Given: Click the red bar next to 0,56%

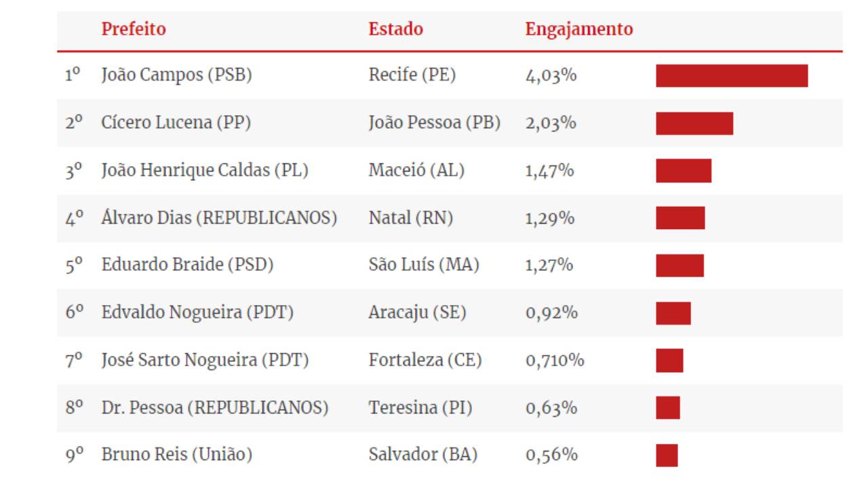Looking at the screenshot, I should coord(667,455).
